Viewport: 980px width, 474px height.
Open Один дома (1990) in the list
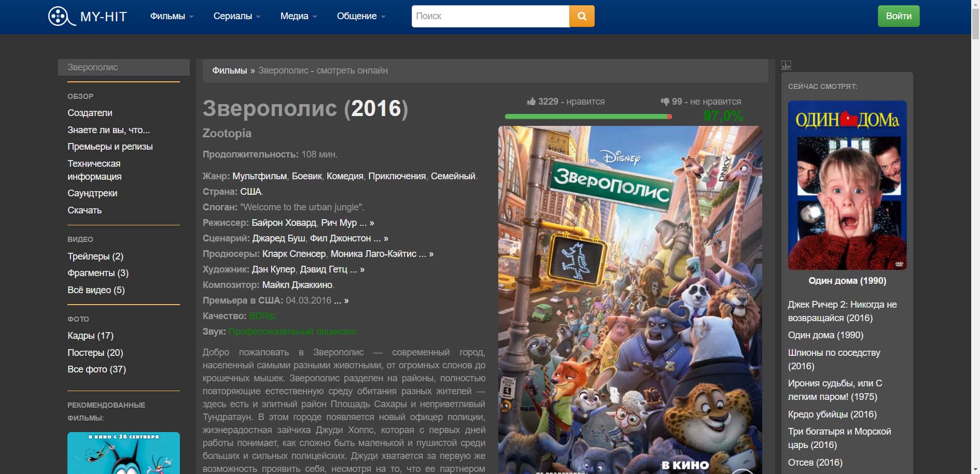click(825, 335)
